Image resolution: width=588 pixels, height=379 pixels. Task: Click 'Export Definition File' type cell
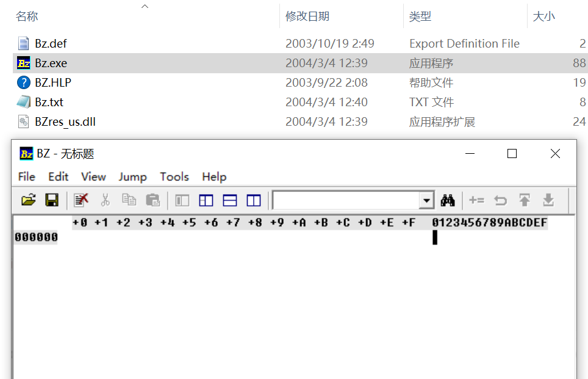point(464,43)
